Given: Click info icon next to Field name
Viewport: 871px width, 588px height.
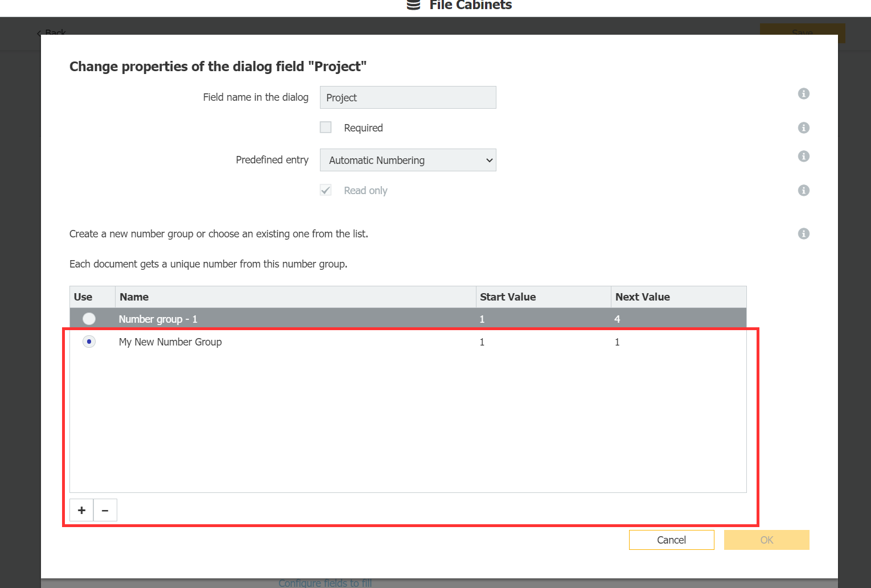Looking at the screenshot, I should click(x=803, y=94).
